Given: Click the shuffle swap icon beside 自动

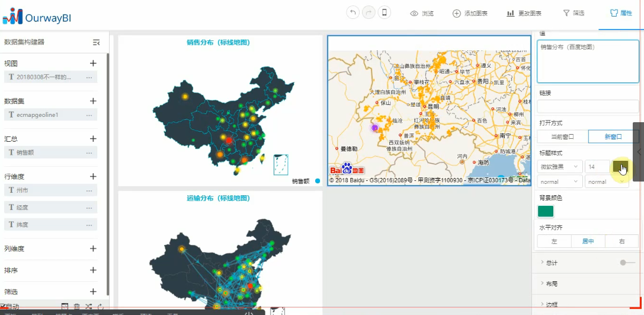Looking at the screenshot, I should pyautogui.click(x=88, y=306).
